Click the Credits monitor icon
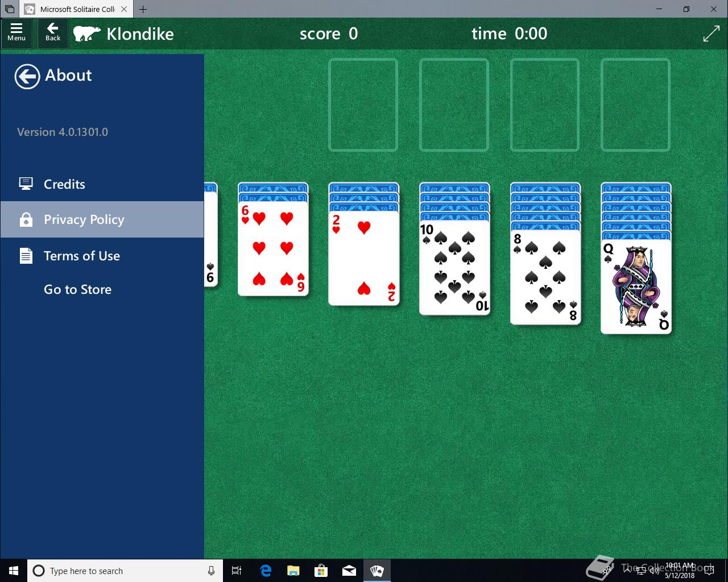The image size is (728, 582). 26,184
